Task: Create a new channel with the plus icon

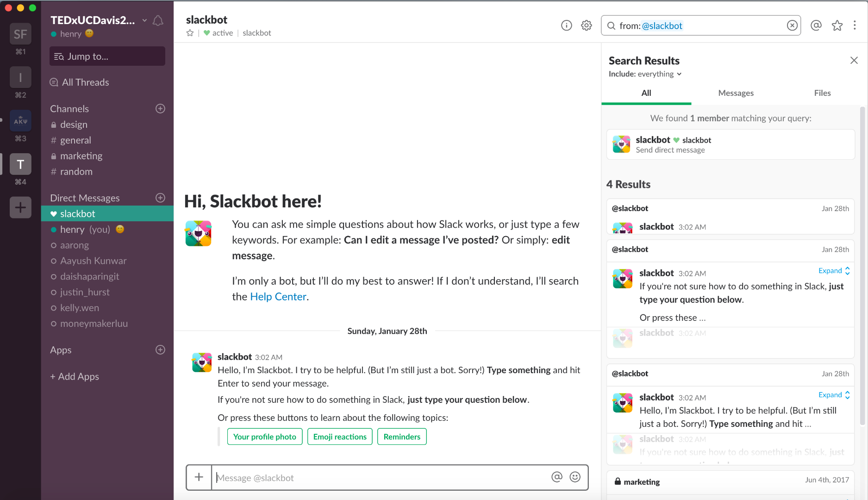Action: [160, 108]
